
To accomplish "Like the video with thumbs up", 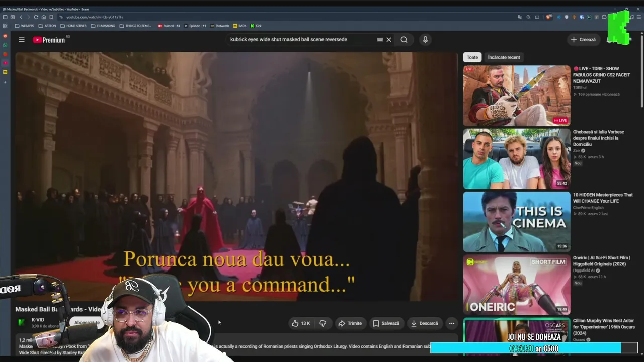I will click(x=302, y=323).
